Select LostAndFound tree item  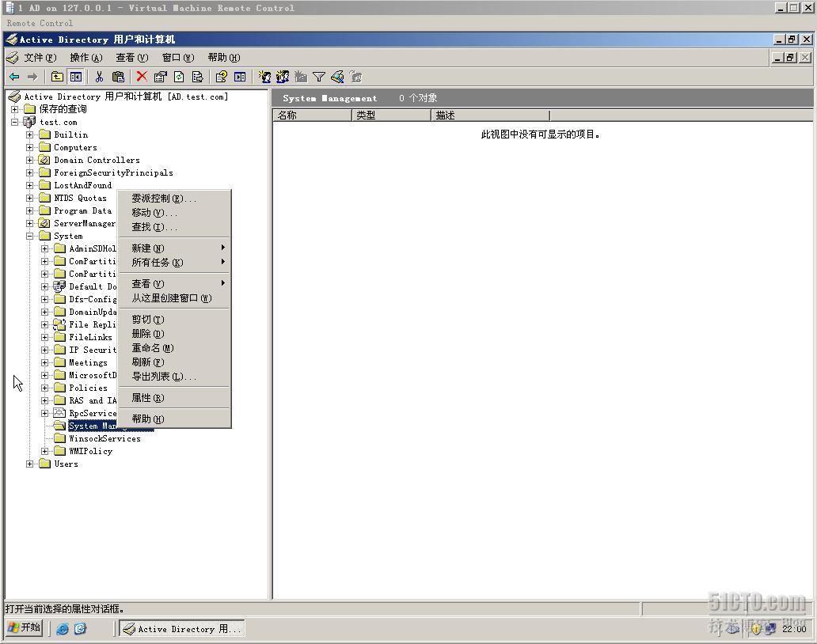83,185
